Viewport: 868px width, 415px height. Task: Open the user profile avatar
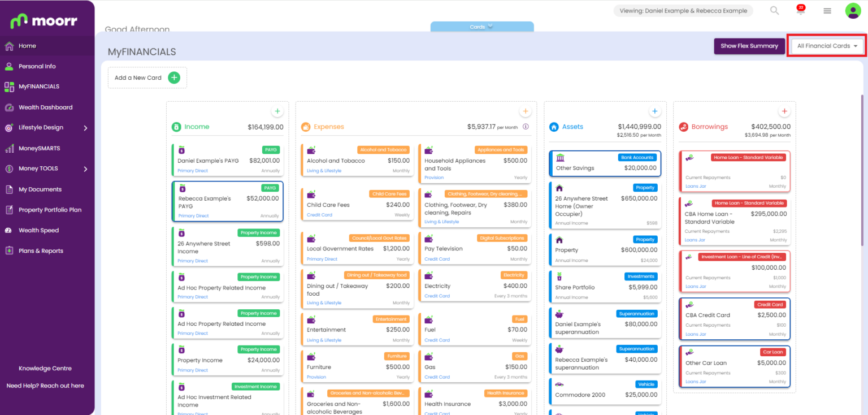click(852, 11)
